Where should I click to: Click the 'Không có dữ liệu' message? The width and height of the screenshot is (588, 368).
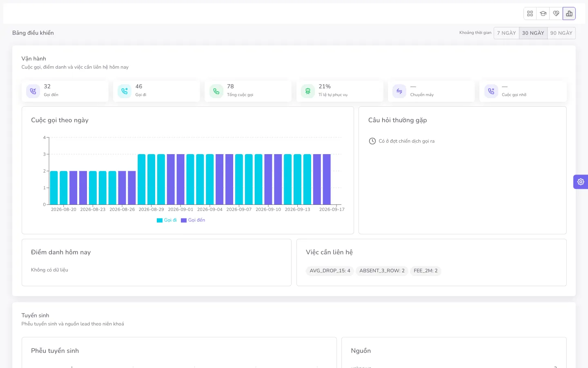click(49, 270)
